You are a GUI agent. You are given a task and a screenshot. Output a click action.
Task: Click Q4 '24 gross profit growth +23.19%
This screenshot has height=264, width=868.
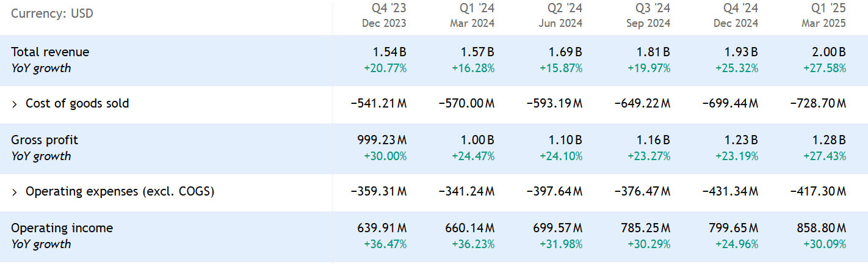[736, 156]
